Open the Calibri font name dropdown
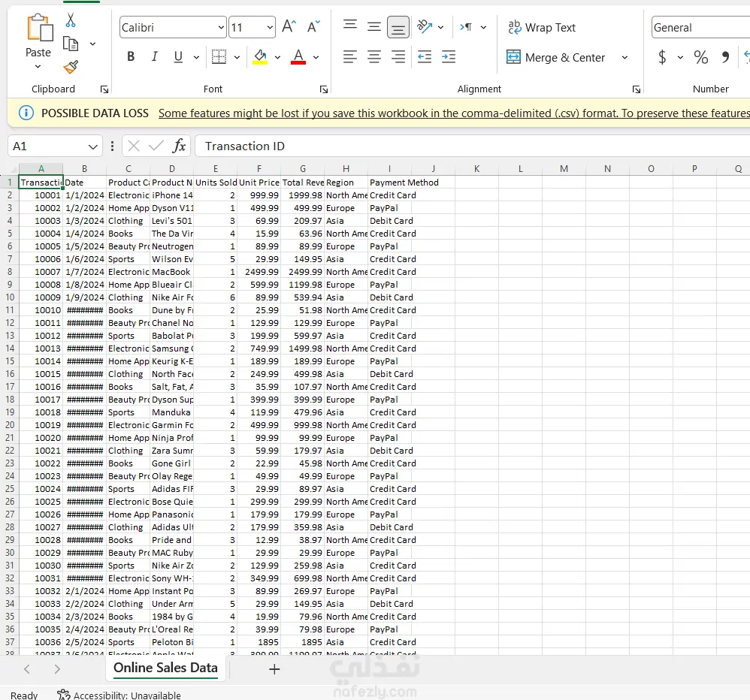 pyautogui.click(x=221, y=27)
